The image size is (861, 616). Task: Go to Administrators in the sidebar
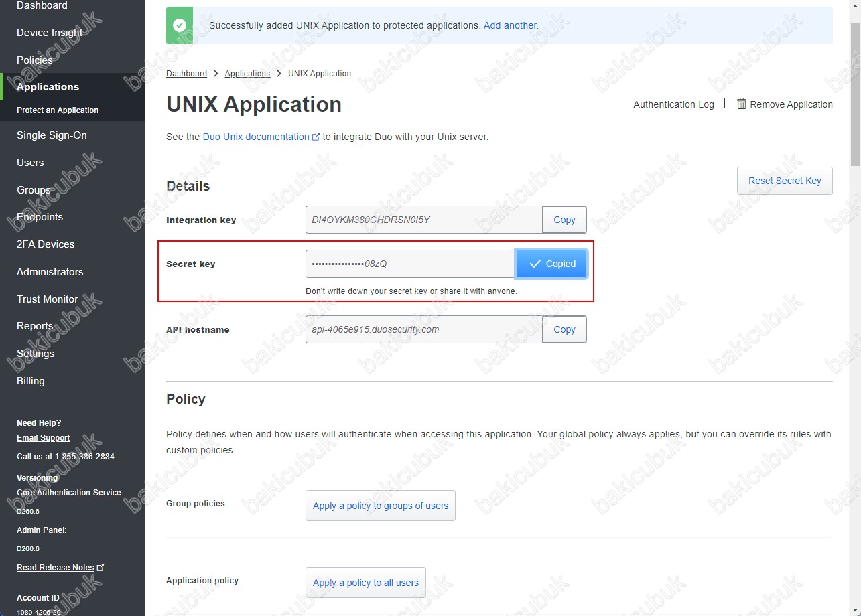point(50,272)
